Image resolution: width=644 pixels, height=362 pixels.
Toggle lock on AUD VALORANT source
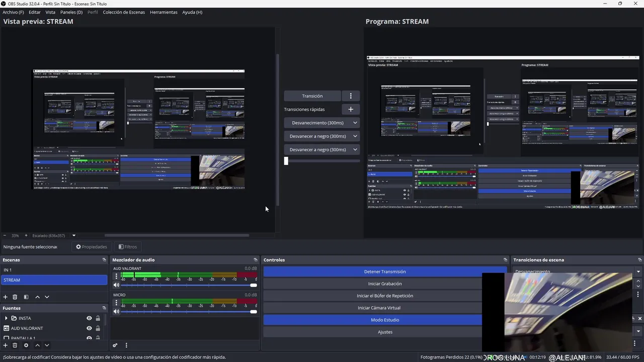pos(98,328)
